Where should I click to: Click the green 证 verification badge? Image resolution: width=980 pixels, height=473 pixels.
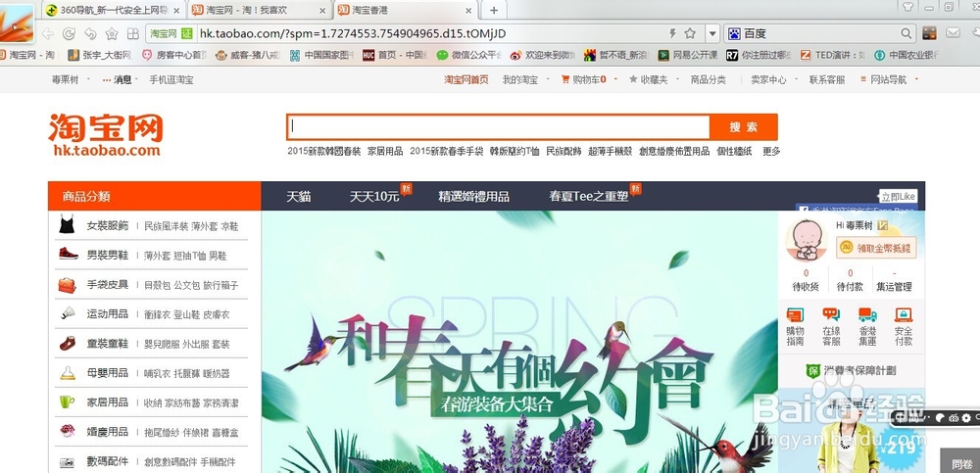pyautogui.click(x=186, y=33)
